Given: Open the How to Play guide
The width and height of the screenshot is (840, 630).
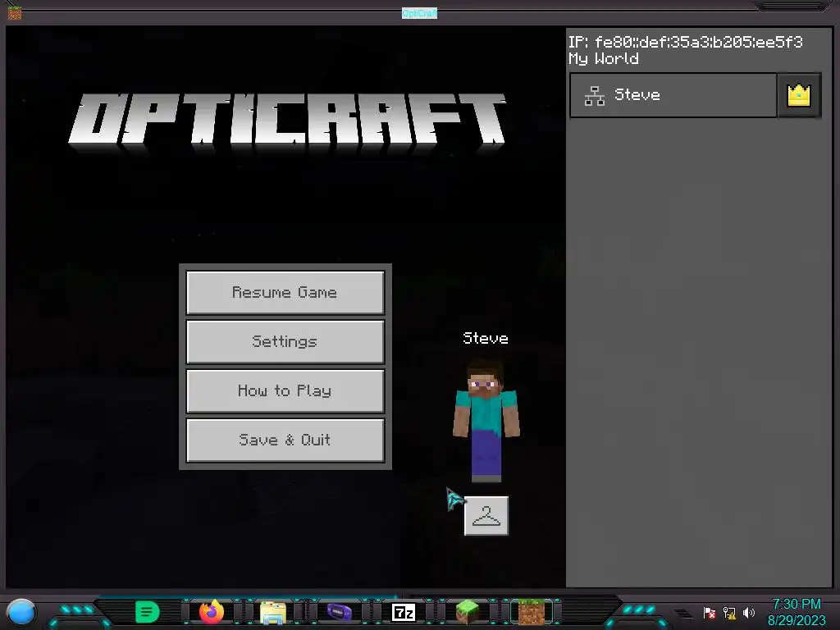Looking at the screenshot, I should pos(285,390).
